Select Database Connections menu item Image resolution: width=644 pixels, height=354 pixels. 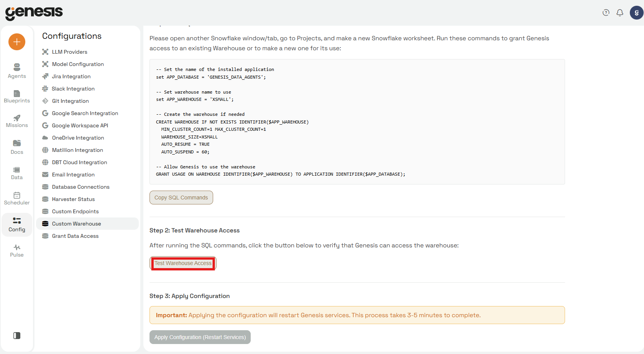coord(87,187)
